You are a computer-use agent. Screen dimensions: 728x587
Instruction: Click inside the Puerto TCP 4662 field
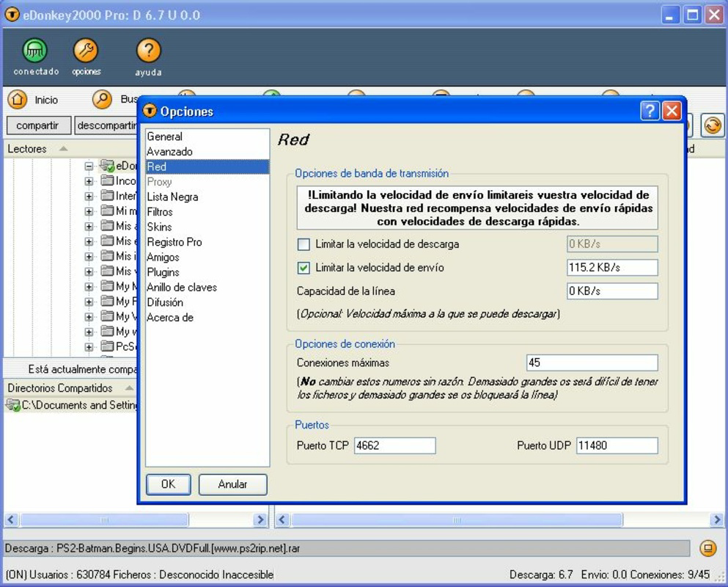pos(394,445)
